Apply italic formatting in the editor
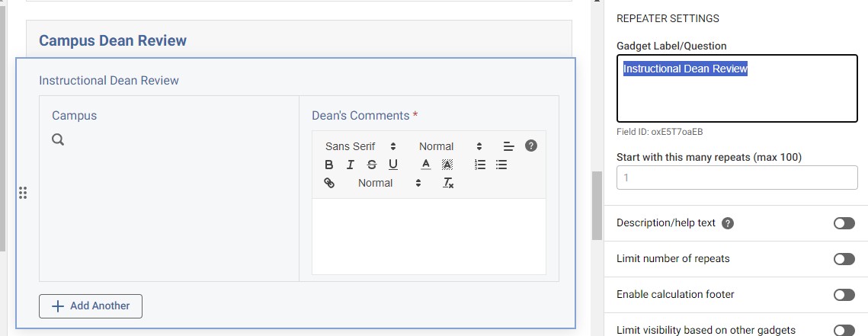 350,165
